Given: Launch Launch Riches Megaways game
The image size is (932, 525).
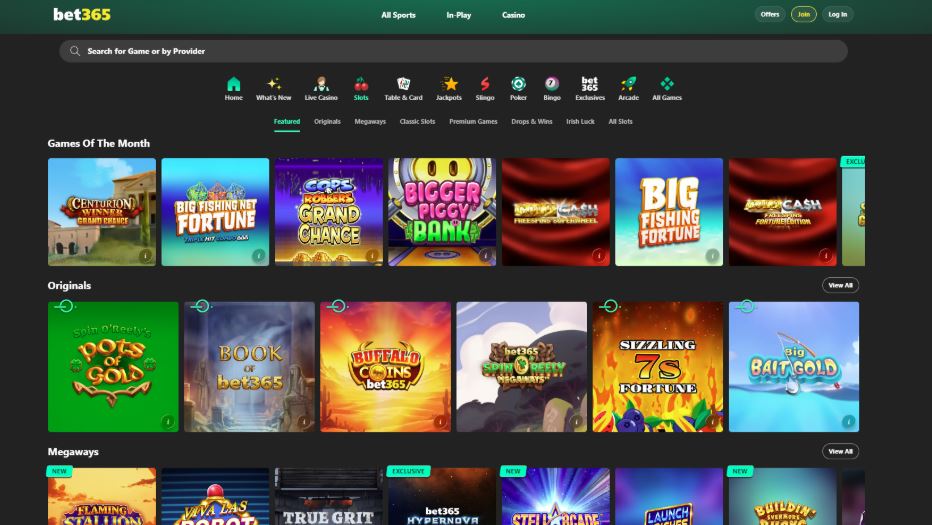Looking at the screenshot, I should click(669, 496).
